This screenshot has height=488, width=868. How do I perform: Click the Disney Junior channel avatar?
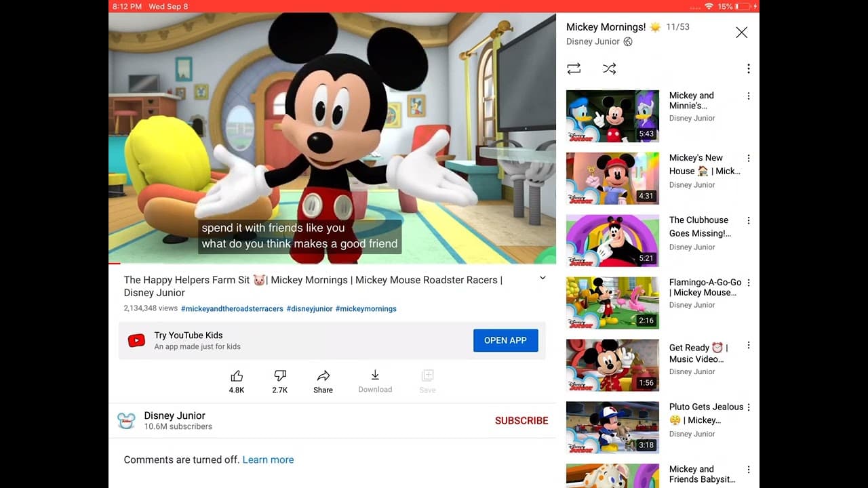click(126, 421)
